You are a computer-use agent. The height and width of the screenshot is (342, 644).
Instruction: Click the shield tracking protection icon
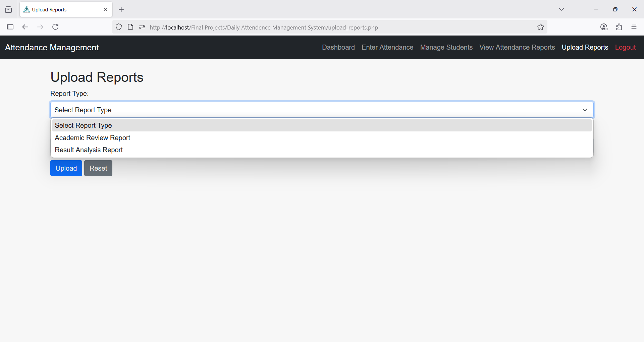(x=119, y=27)
